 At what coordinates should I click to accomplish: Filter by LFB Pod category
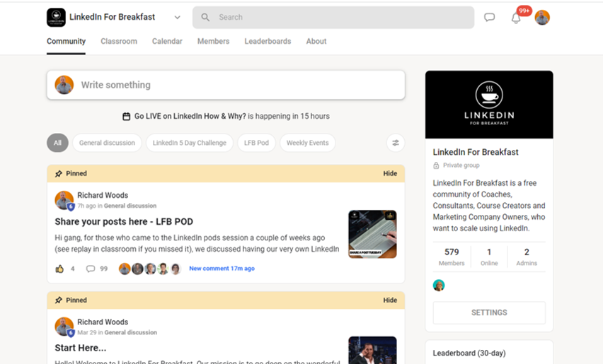tap(256, 143)
